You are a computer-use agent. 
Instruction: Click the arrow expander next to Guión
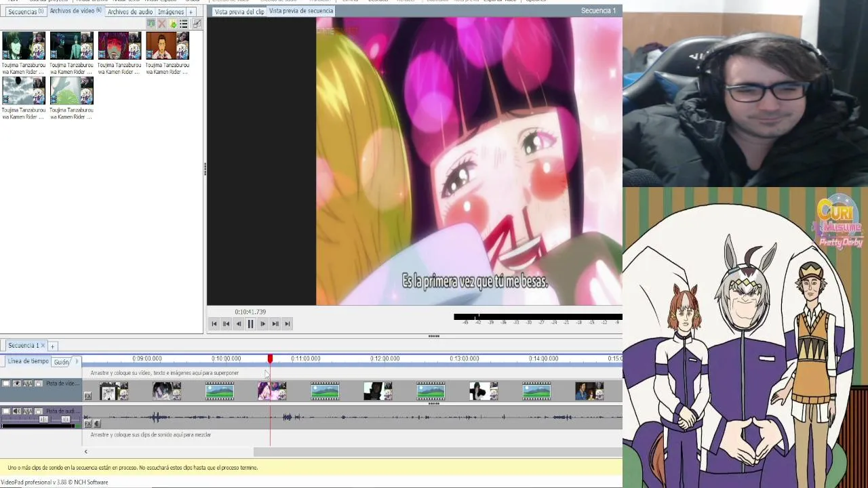pyautogui.click(x=77, y=361)
